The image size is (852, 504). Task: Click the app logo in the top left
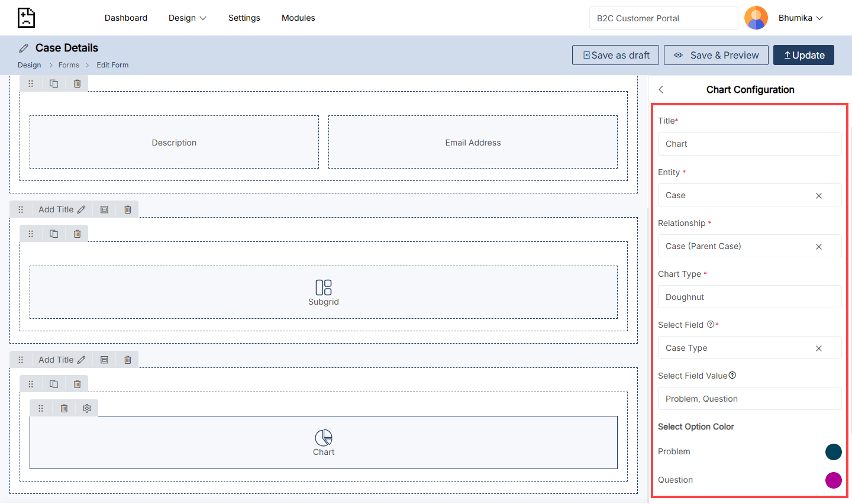pos(26,18)
